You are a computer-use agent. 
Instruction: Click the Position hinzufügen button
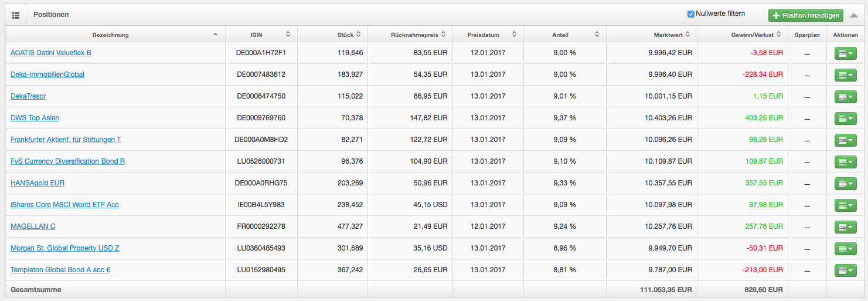coord(805,15)
